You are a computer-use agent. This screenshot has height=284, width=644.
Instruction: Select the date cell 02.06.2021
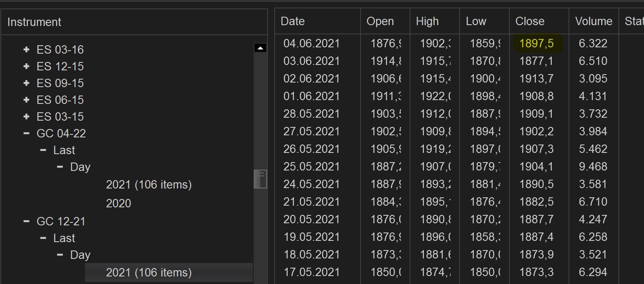point(312,79)
